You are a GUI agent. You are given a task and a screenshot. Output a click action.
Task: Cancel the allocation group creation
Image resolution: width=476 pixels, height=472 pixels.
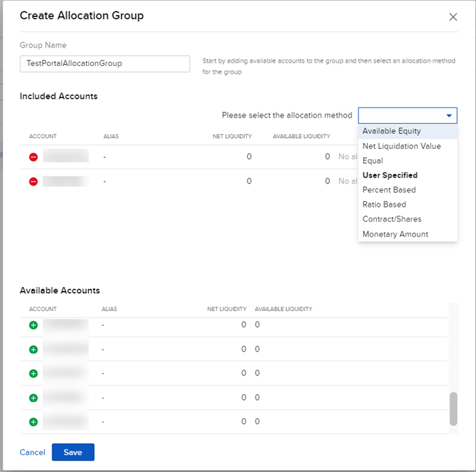pos(33,452)
